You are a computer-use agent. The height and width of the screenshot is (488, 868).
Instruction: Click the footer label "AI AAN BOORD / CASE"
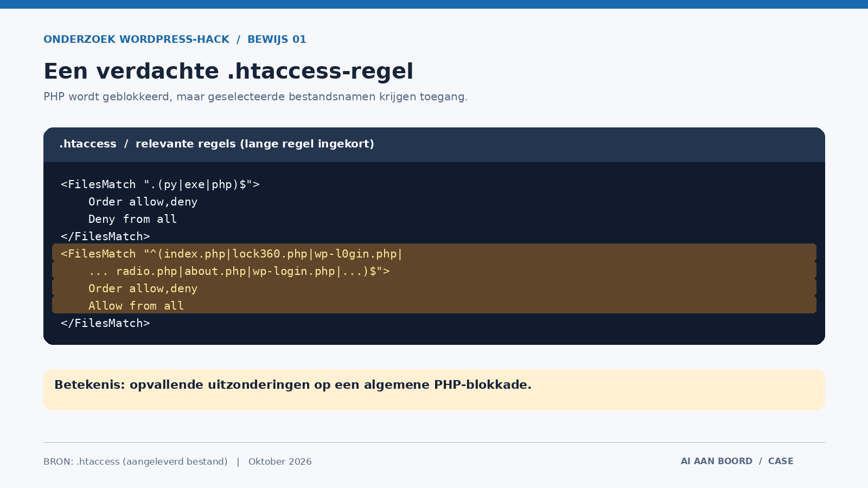coord(737,461)
